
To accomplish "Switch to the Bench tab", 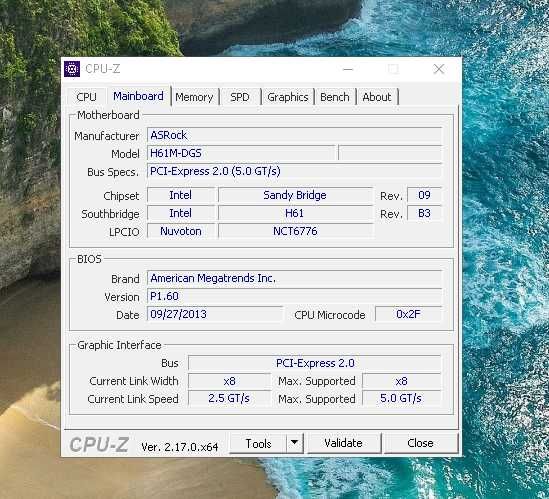I will point(335,97).
